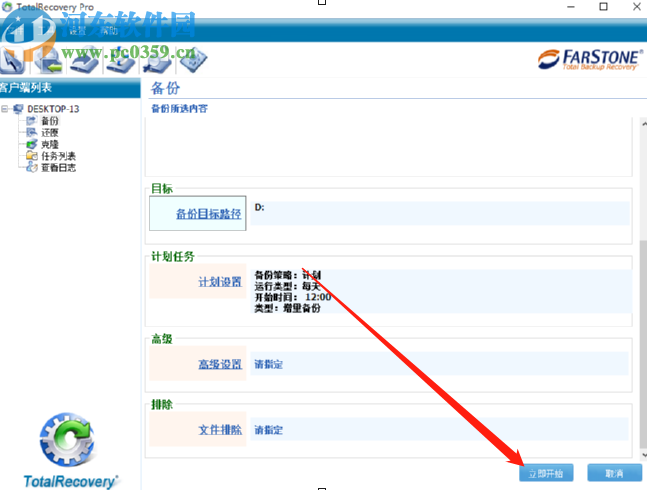Image resolution: width=647 pixels, height=490 pixels.
Task: Click the 运行类型: 每天 text
Action: pos(287,286)
